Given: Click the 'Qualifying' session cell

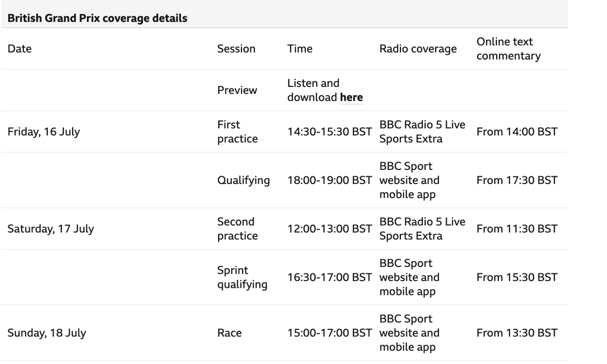Looking at the screenshot, I should [x=244, y=180].
